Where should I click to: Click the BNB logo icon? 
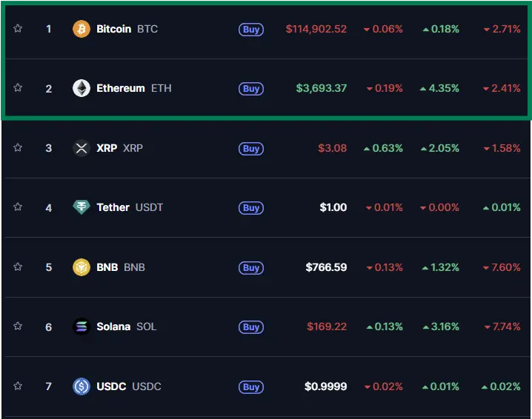coord(82,267)
